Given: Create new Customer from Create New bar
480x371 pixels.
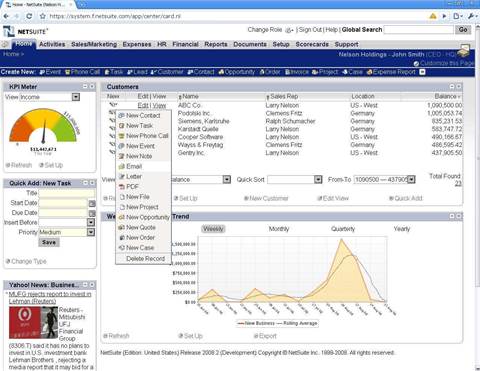Looking at the screenshot, I should [x=167, y=72].
